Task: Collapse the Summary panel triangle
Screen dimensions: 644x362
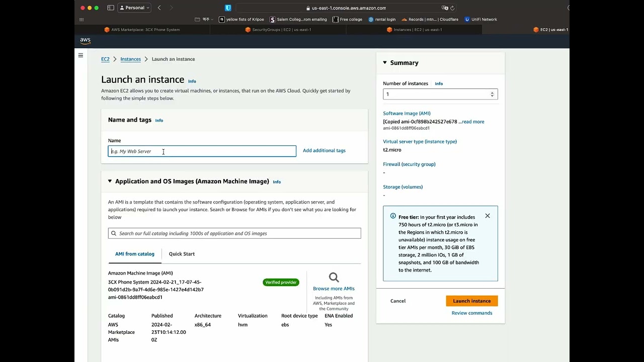Action: point(385,63)
